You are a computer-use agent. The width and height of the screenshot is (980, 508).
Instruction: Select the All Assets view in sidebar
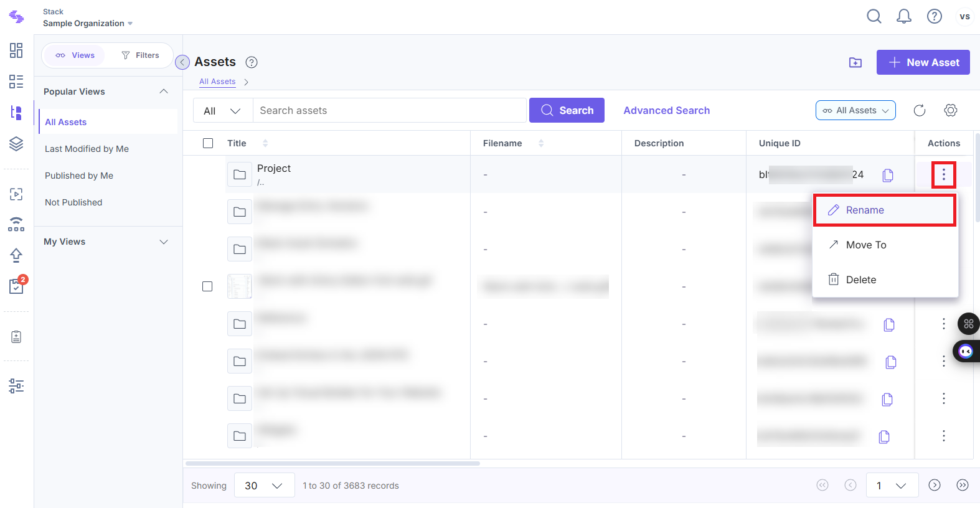(108, 122)
